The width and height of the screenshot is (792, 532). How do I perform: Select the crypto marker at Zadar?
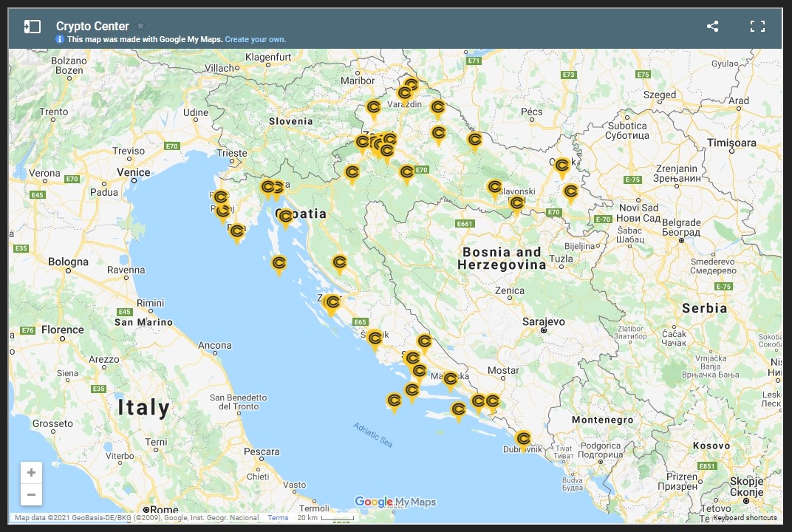[x=332, y=303]
